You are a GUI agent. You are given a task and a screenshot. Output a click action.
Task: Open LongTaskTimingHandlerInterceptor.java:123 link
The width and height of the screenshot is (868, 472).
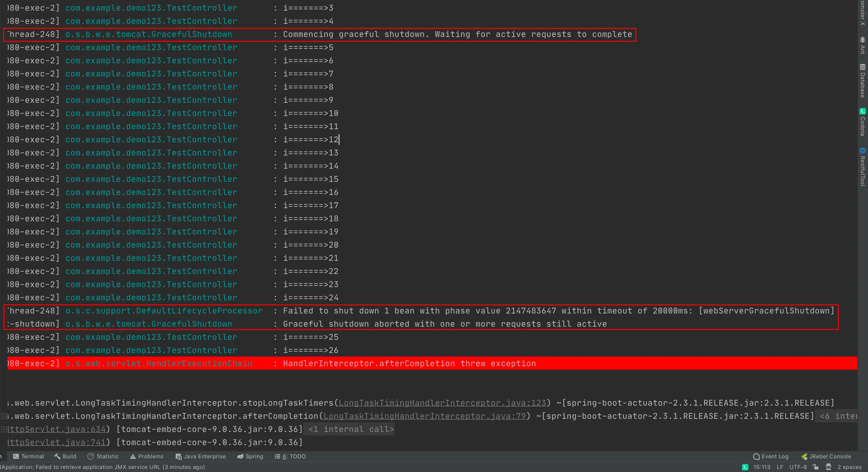click(x=442, y=403)
